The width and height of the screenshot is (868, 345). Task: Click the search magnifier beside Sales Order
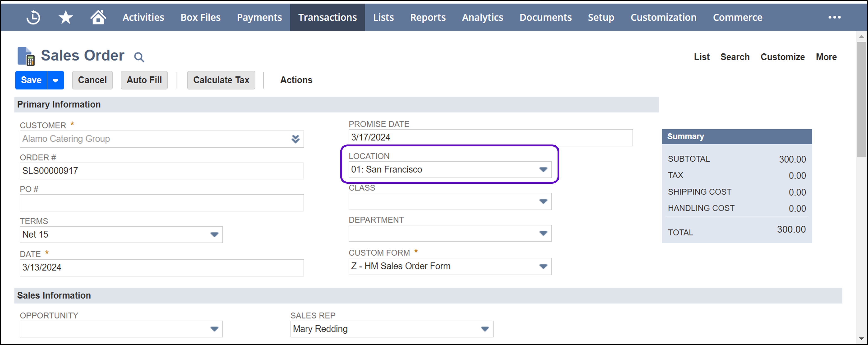point(139,57)
